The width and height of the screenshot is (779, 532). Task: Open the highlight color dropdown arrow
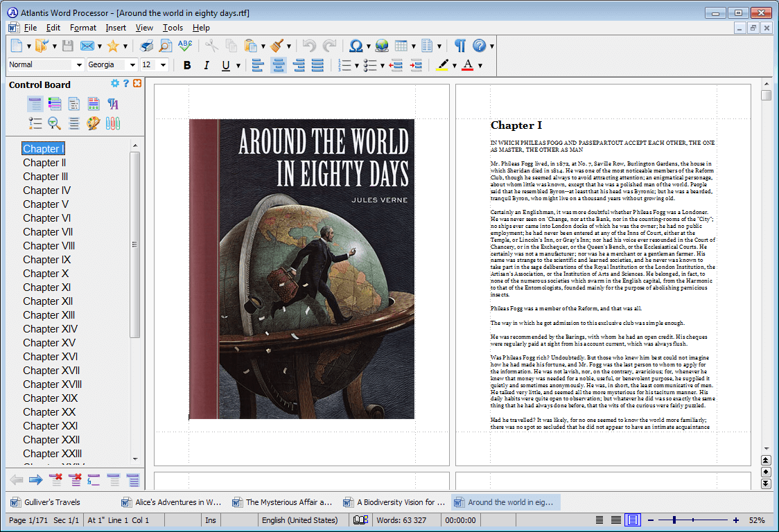pos(454,65)
